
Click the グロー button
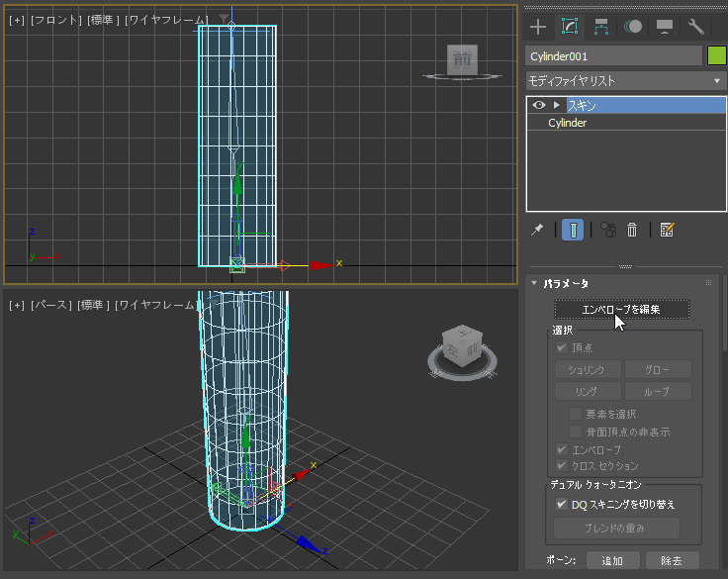click(658, 370)
